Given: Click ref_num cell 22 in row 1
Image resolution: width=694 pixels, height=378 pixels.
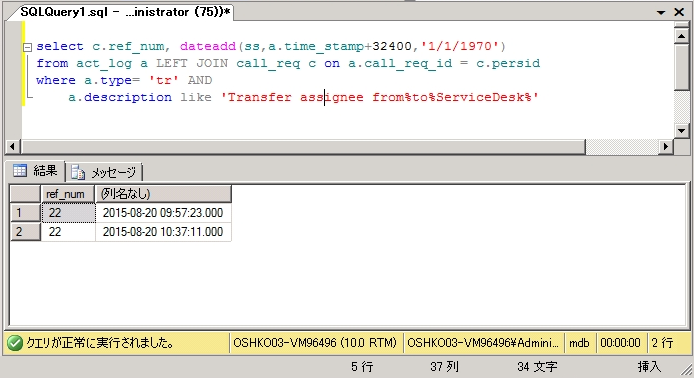Looking at the screenshot, I should (x=68, y=212).
